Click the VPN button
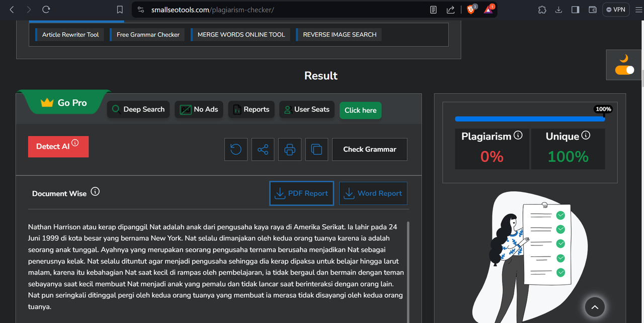This screenshot has width=644, height=323. pyautogui.click(x=616, y=10)
